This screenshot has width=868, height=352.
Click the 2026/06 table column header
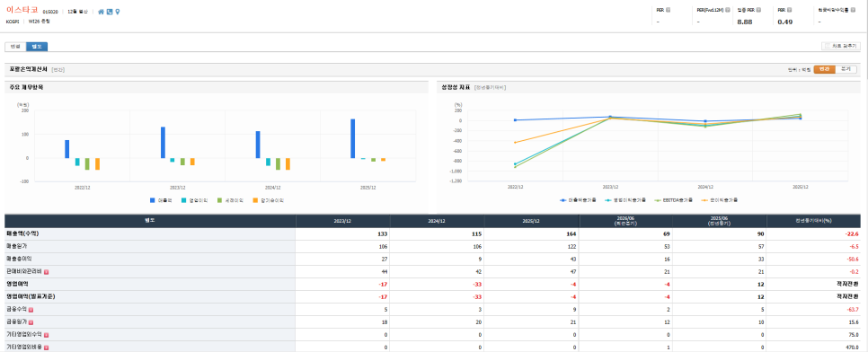pyautogui.click(x=625, y=221)
